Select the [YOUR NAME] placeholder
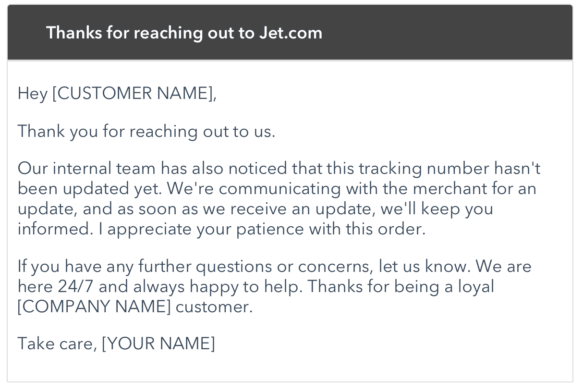The height and width of the screenshot is (392, 583). click(158, 343)
